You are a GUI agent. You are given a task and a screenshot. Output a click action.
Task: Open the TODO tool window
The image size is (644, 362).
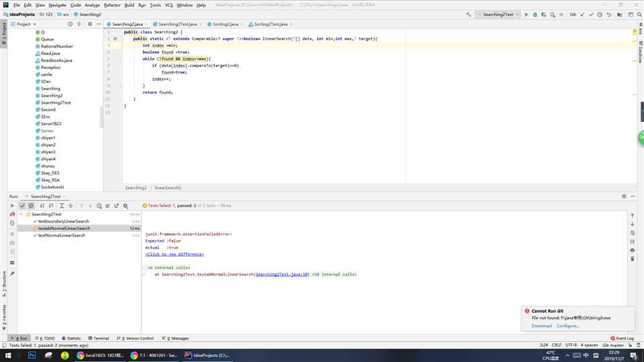[x=45, y=338]
